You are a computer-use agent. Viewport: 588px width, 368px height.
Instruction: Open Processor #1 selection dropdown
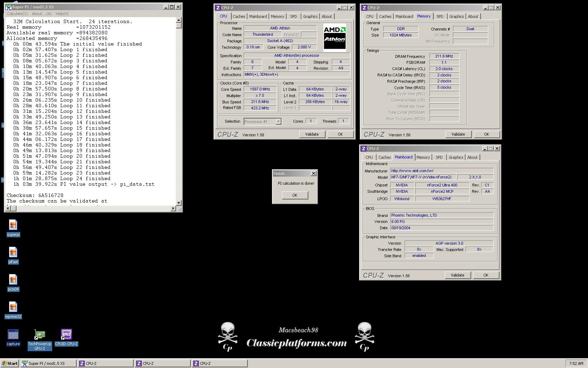[262, 122]
